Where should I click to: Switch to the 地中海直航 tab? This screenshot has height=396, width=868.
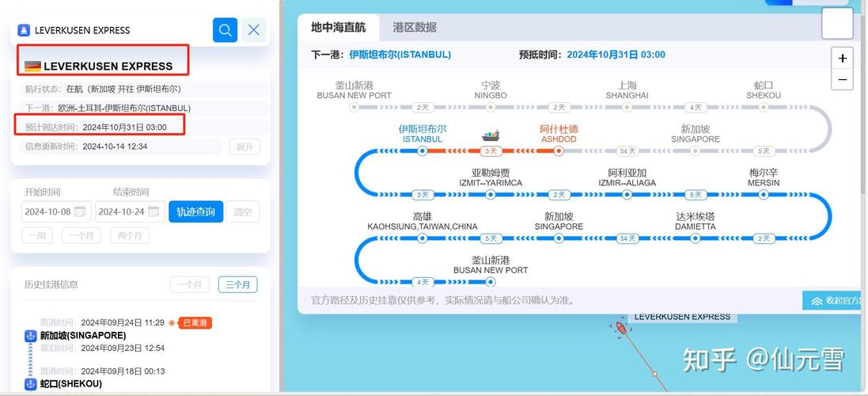(338, 27)
